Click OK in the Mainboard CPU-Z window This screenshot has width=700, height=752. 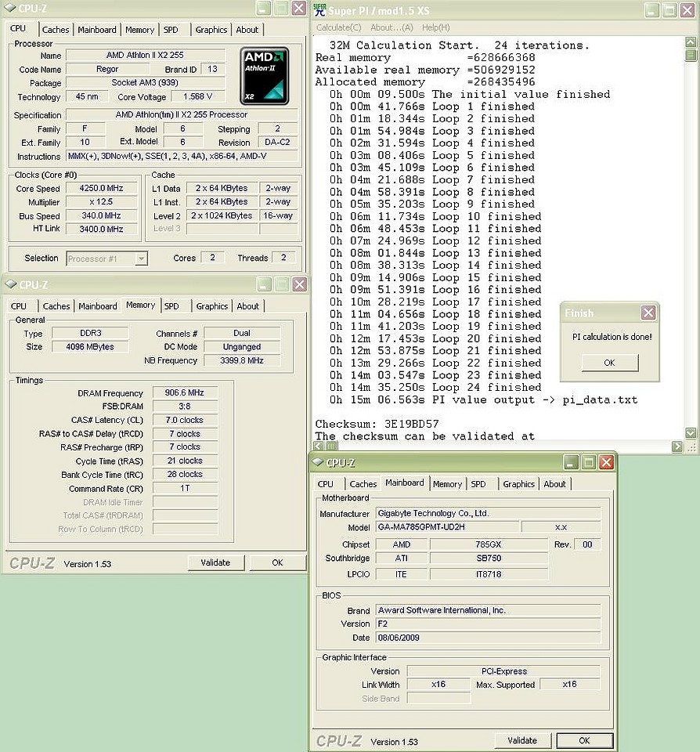click(584, 740)
